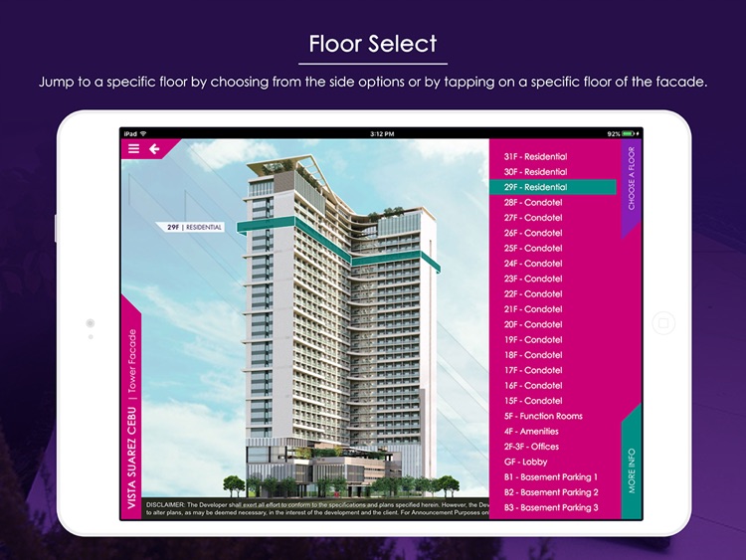Tap the teal highlighted floor band on tower
This screenshot has height=560, width=746.
(338, 243)
